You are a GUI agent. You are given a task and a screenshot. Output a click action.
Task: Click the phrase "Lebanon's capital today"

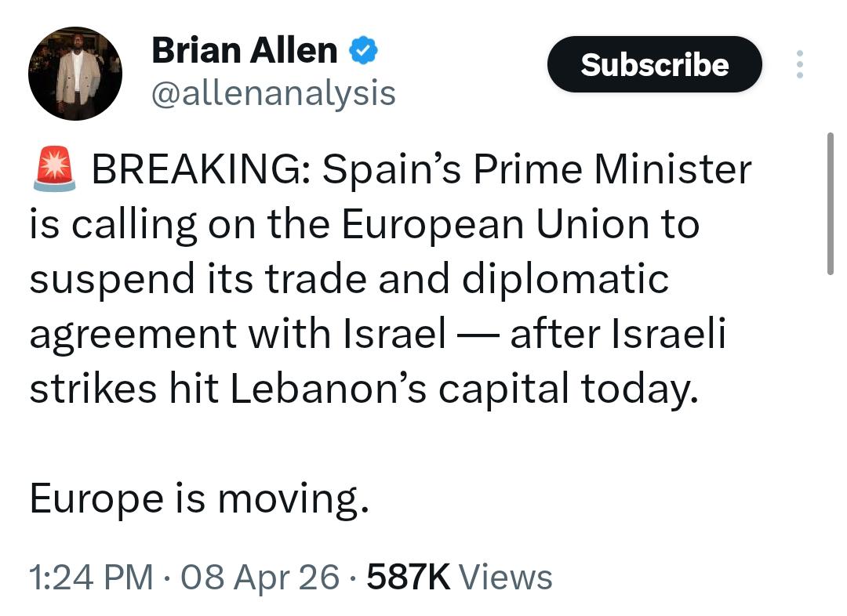[463, 390]
